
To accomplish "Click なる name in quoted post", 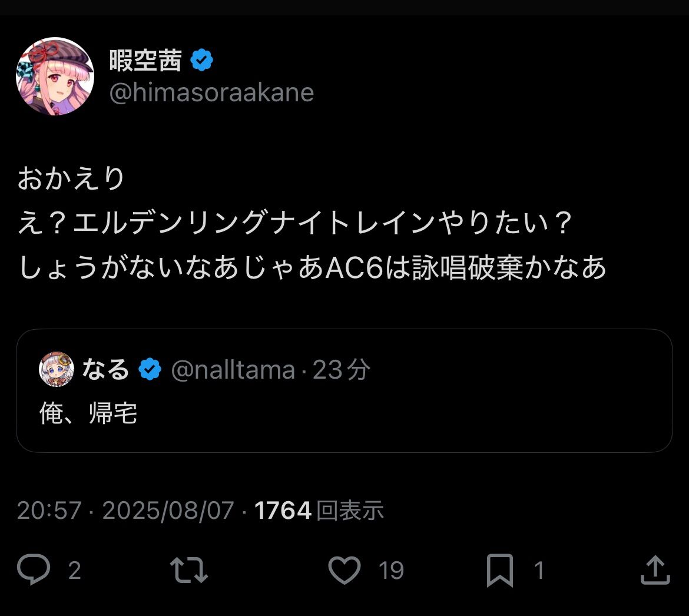I will (105, 369).
